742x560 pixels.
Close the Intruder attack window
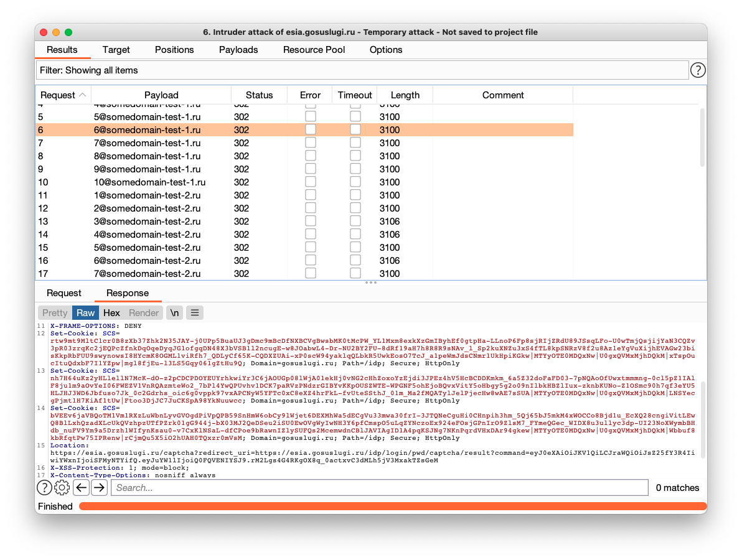44,32
